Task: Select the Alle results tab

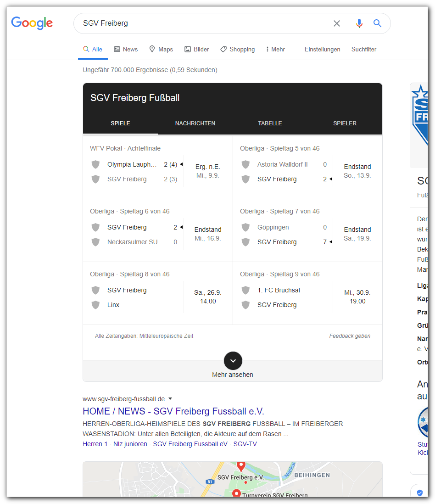Action: click(93, 49)
